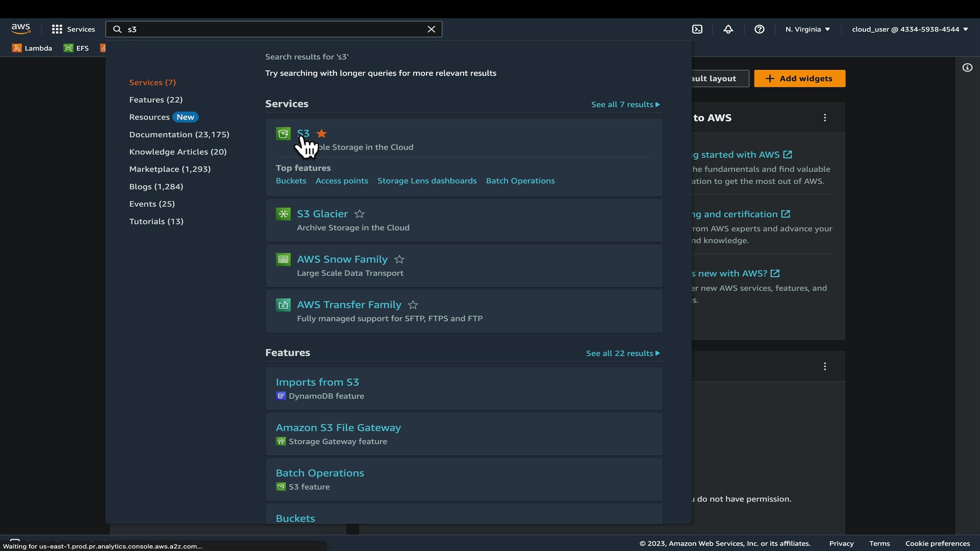Image resolution: width=980 pixels, height=551 pixels.
Task: Open the cloud_user account dropdown
Action: pyautogui.click(x=910, y=30)
